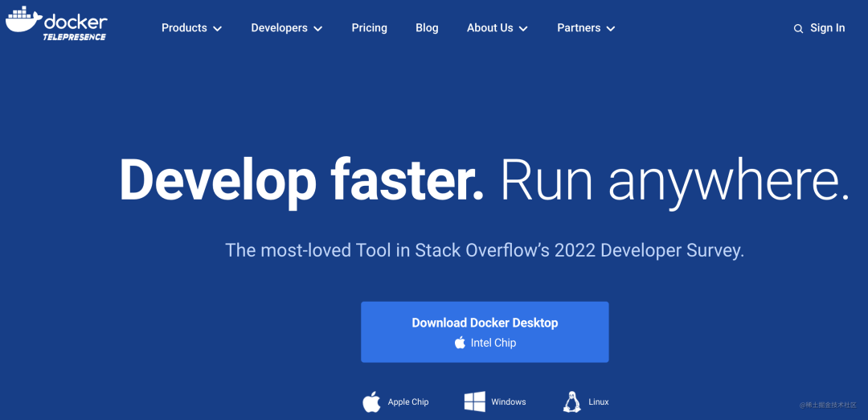
Task: Expand the Developers chevron
Action: [317, 29]
